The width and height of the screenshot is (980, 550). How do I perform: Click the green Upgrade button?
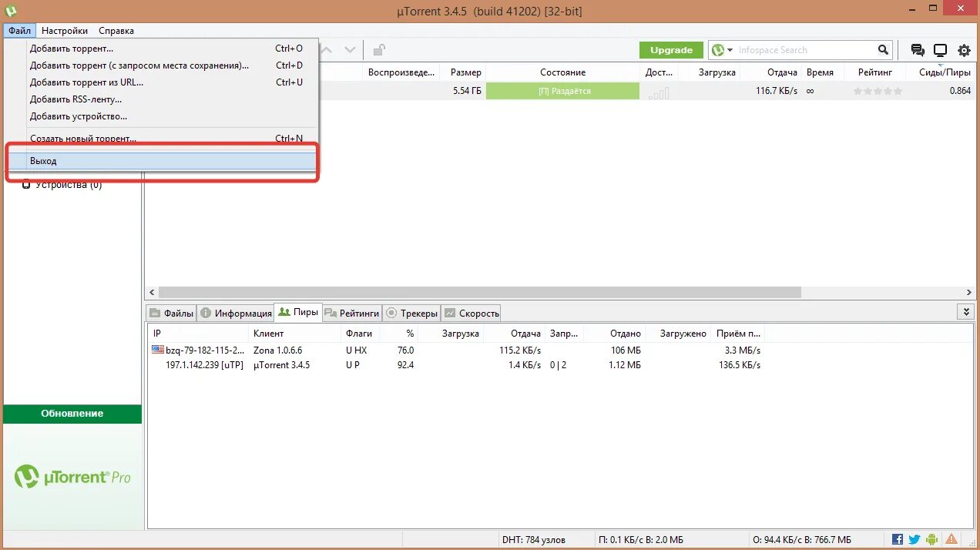pos(671,50)
